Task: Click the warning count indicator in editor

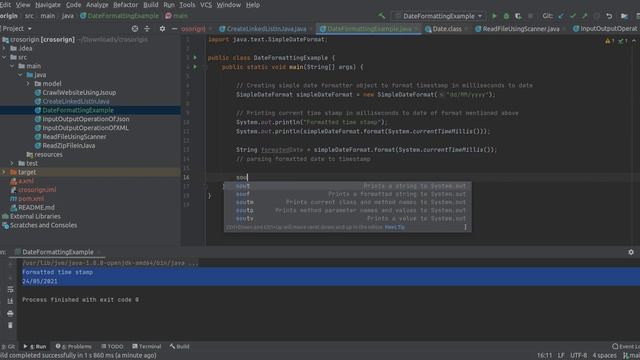Action: click(x=610, y=41)
